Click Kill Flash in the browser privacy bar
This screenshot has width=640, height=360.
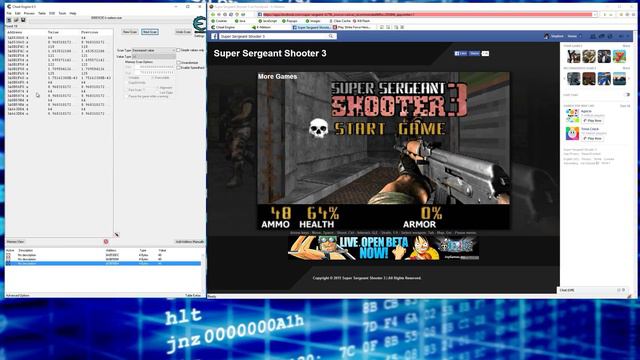(361, 21)
